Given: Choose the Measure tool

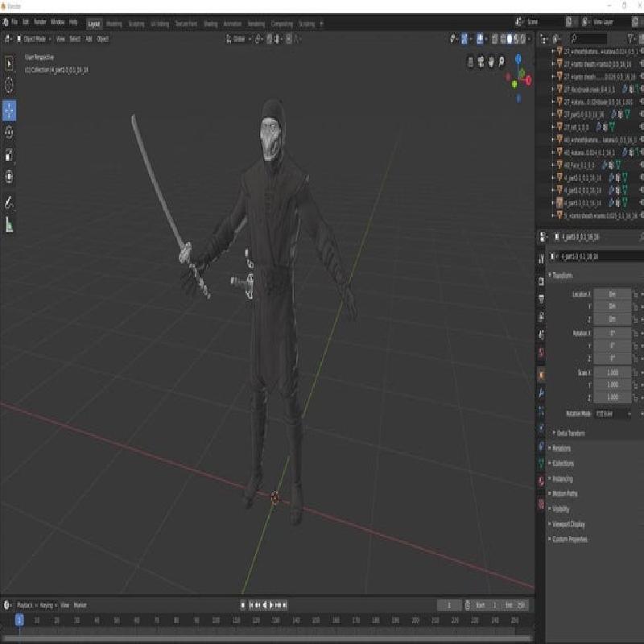Looking at the screenshot, I should pos(9,225).
